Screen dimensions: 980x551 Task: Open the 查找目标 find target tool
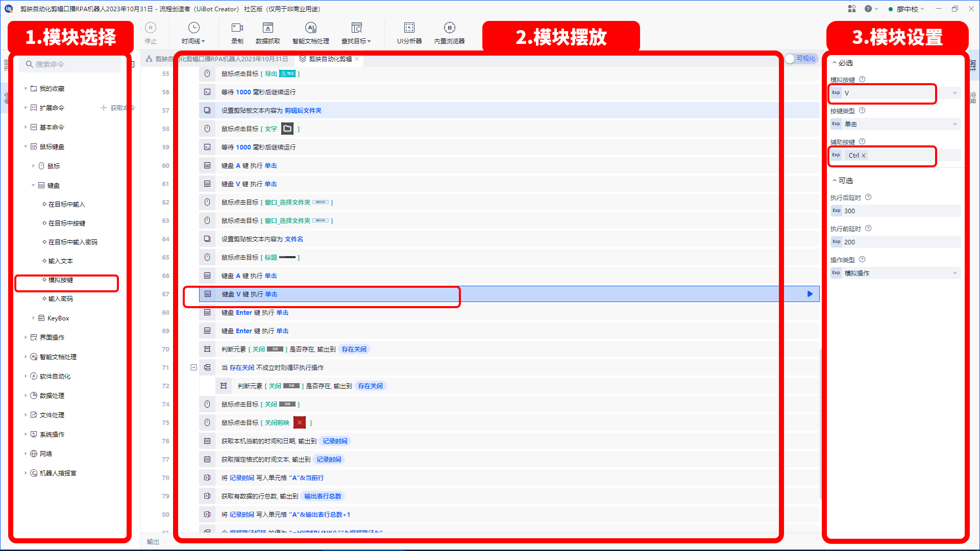(x=356, y=33)
